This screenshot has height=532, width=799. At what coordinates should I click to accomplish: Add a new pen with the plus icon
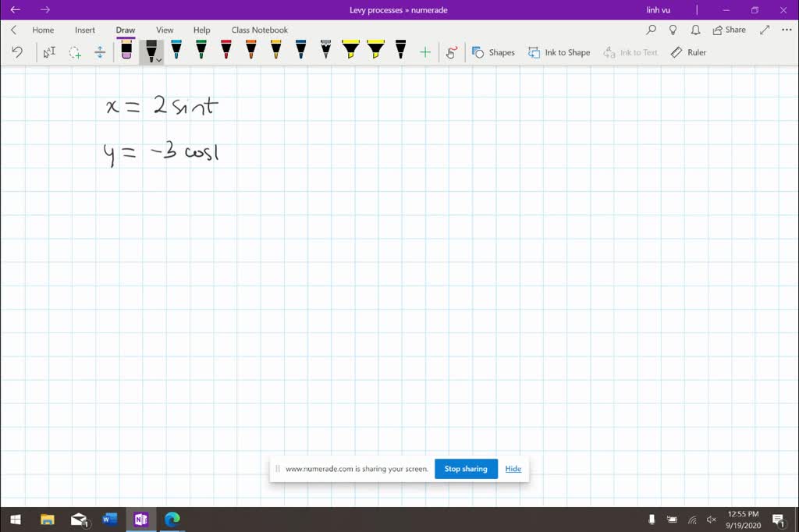pos(425,51)
